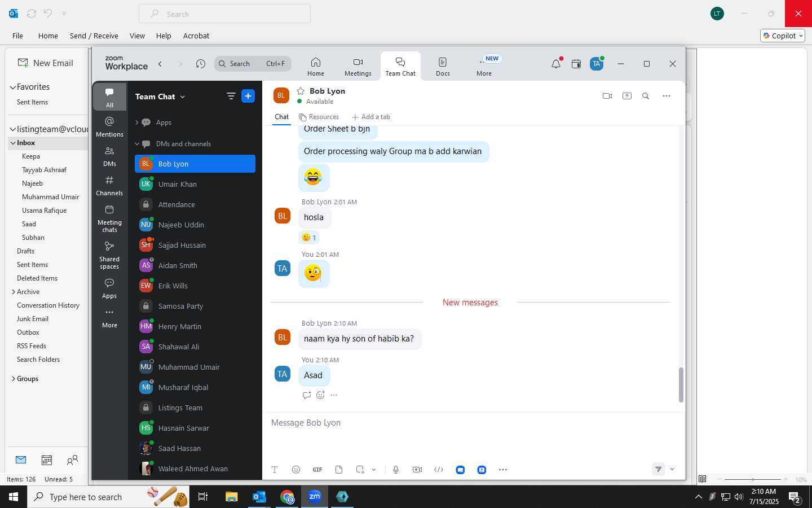
Task: Open the Send / Receive menu in Outlook
Action: [94, 36]
